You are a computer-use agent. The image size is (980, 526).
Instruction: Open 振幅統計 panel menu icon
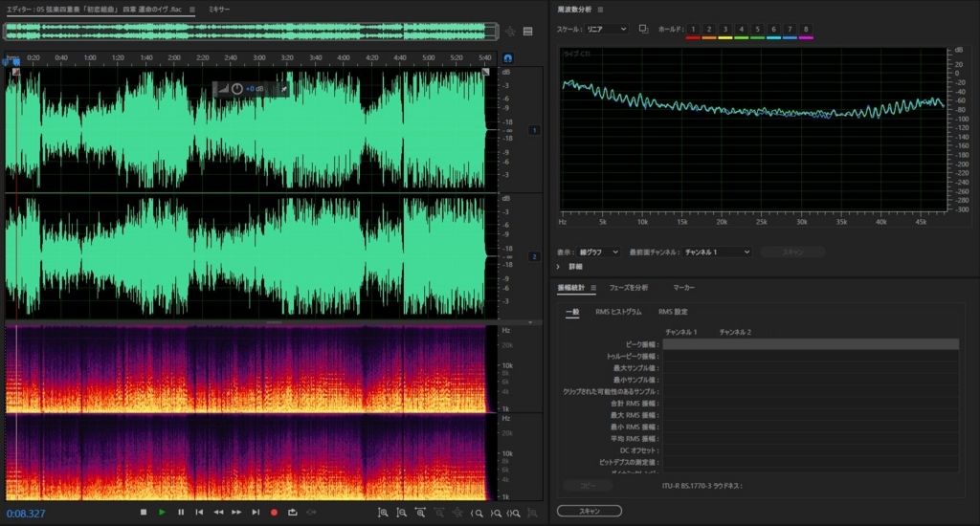[x=593, y=288]
